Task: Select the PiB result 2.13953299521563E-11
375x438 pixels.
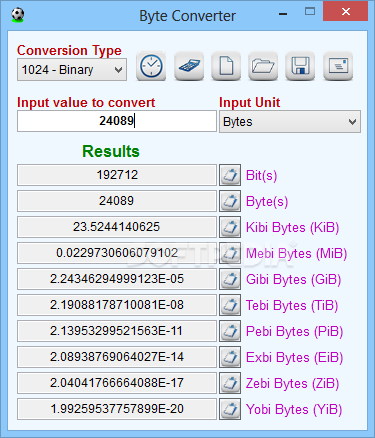Action: [x=117, y=331]
